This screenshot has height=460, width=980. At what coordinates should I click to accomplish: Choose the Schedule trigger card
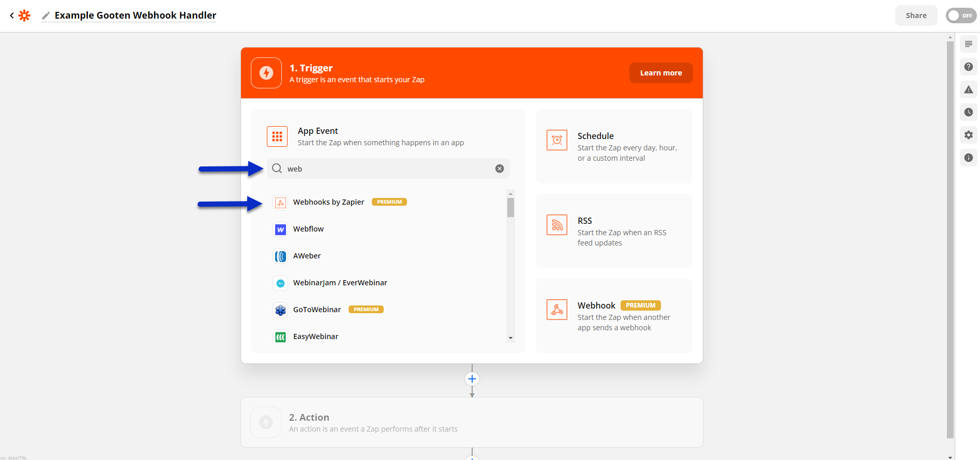point(614,146)
